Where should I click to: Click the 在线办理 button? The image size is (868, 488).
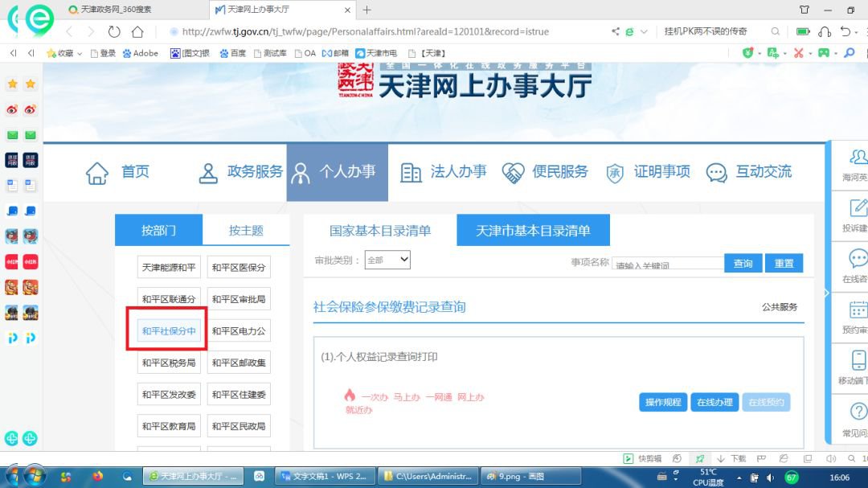(714, 402)
